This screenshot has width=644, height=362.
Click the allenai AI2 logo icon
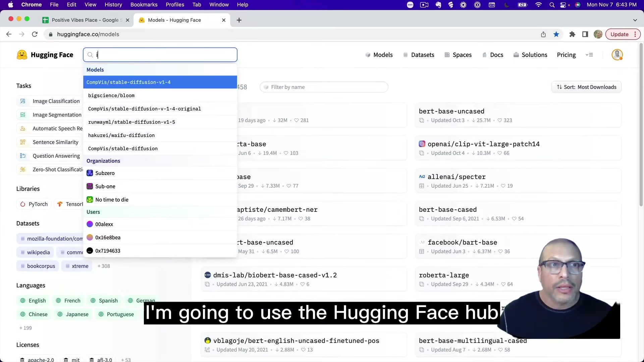tap(422, 177)
